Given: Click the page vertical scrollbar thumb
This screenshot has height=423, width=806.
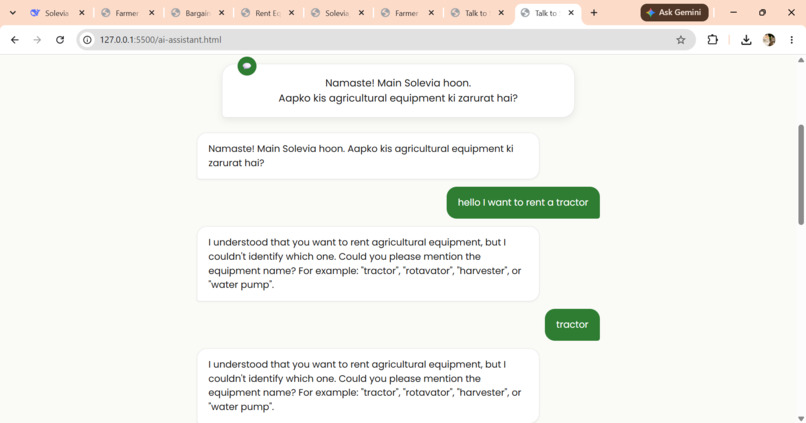Looking at the screenshot, I should [801, 174].
